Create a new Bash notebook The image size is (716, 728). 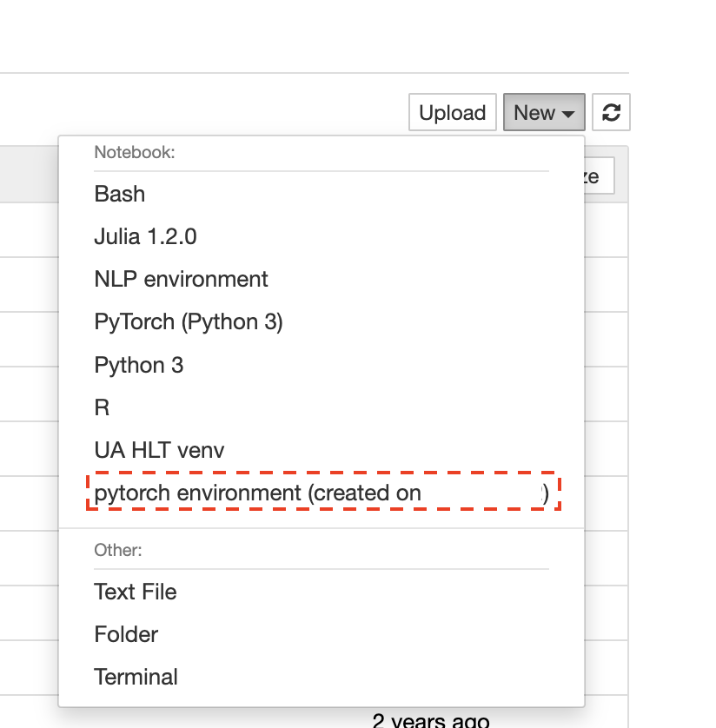coord(120,194)
